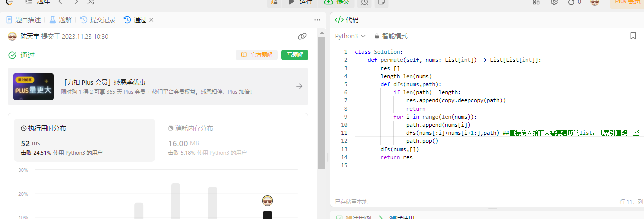
Task: Toggle 智能模式 lock setting
Action: [391, 36]
